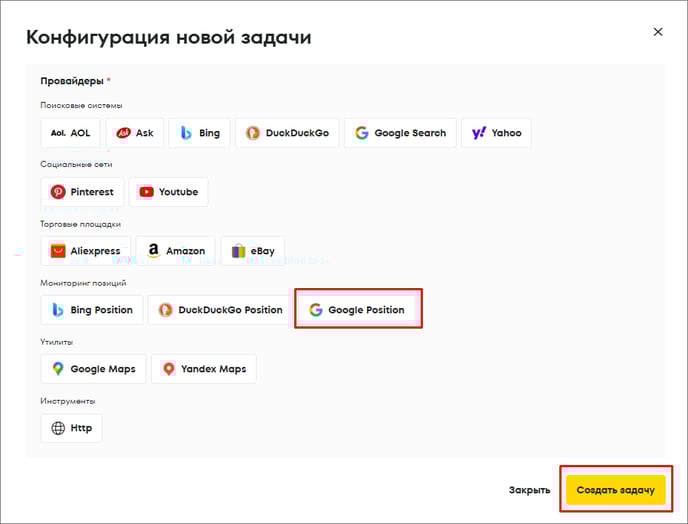The width and height of the screenshot is (688, 524).
Task: Pick the Google Maps utility
Action: [93, 369]
